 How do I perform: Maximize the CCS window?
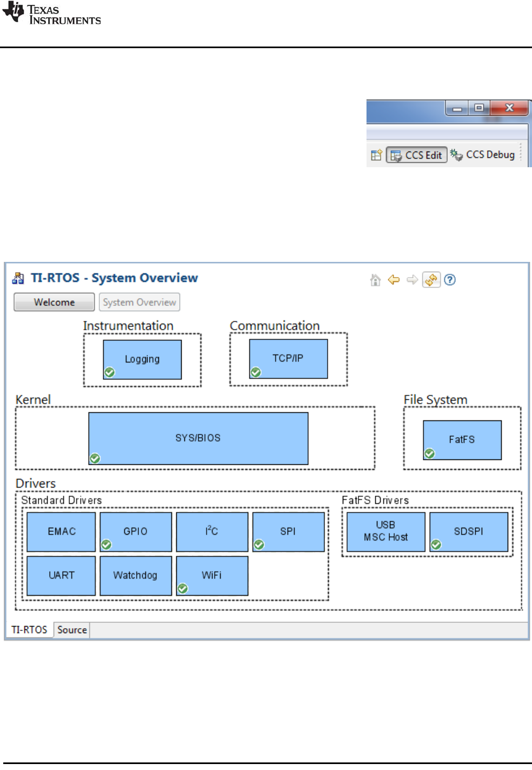479,108
